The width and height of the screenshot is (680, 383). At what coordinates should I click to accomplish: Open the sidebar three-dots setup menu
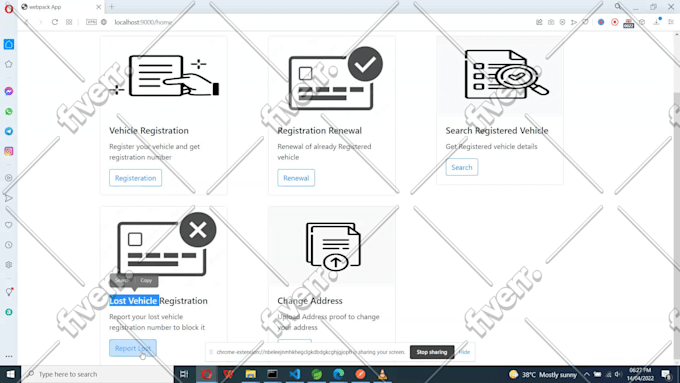point(9,357)
